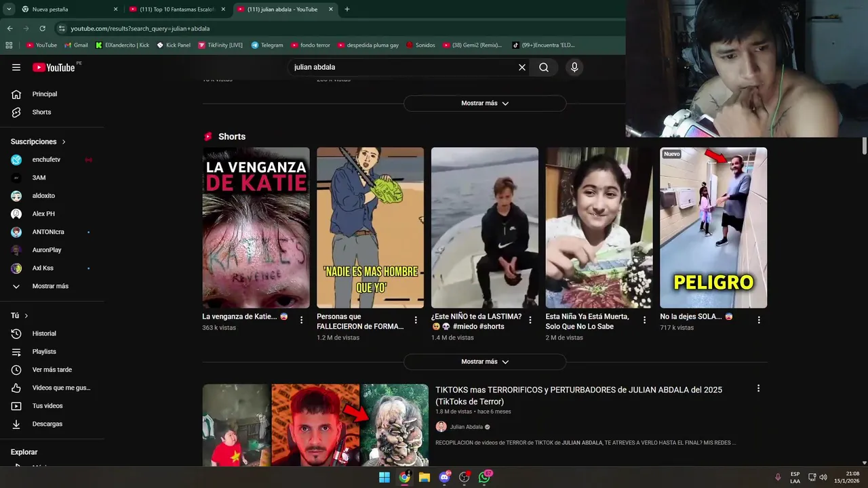Open the Tú section chevron
Image resolution: width=868 pixels, height=488 pixels.
pyautogui.click(x=26, y=316)
